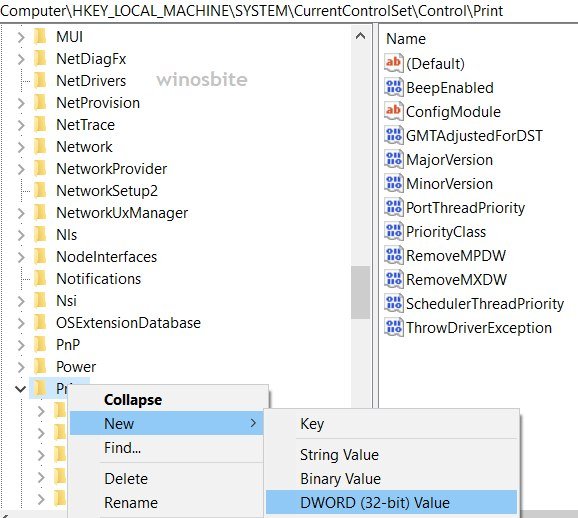
Task: Choose Collapse in the context menu
Action: 168,400
